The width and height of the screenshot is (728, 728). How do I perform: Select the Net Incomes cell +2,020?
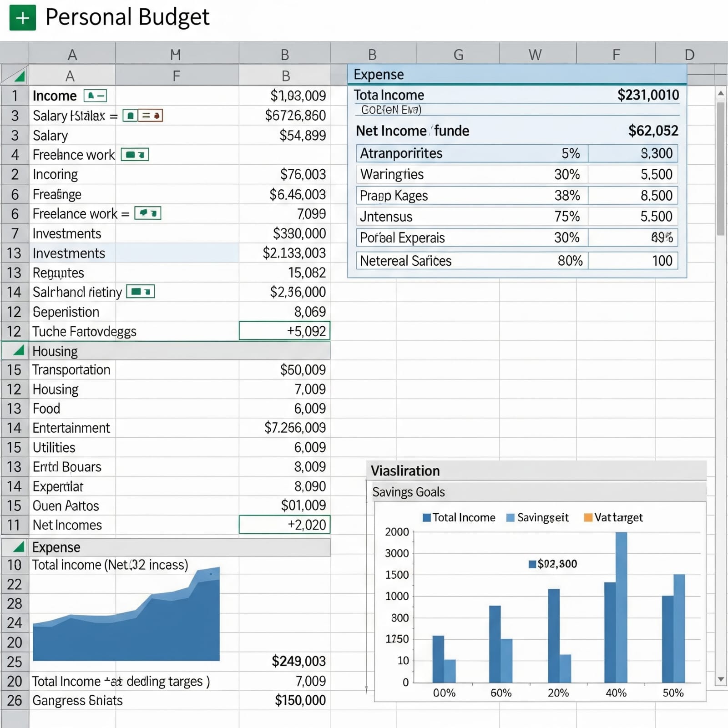click(x=284, y=525)
